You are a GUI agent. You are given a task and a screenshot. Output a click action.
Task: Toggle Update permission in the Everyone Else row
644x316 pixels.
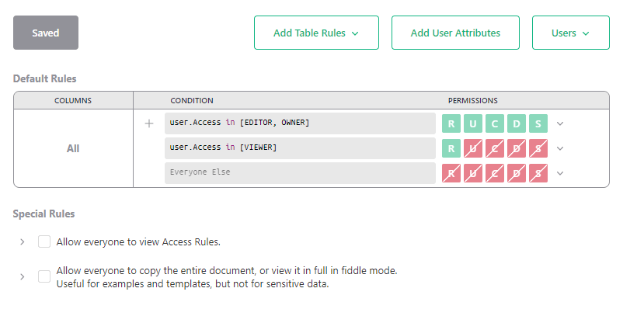(x=472, y=173)
